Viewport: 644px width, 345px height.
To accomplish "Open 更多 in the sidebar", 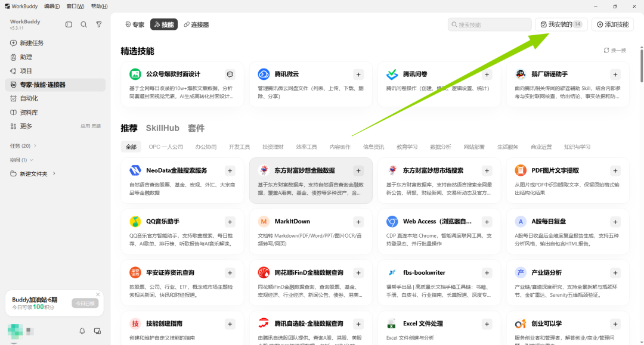I will (x=26, y=126).
